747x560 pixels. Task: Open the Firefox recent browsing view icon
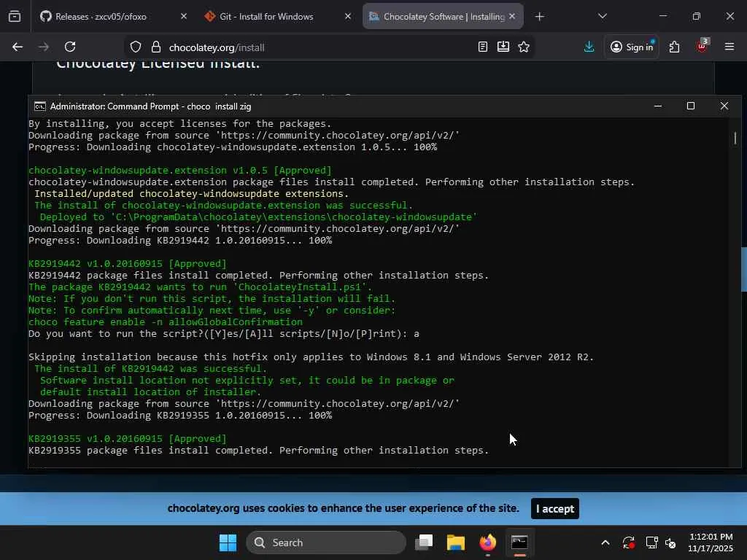15,17
